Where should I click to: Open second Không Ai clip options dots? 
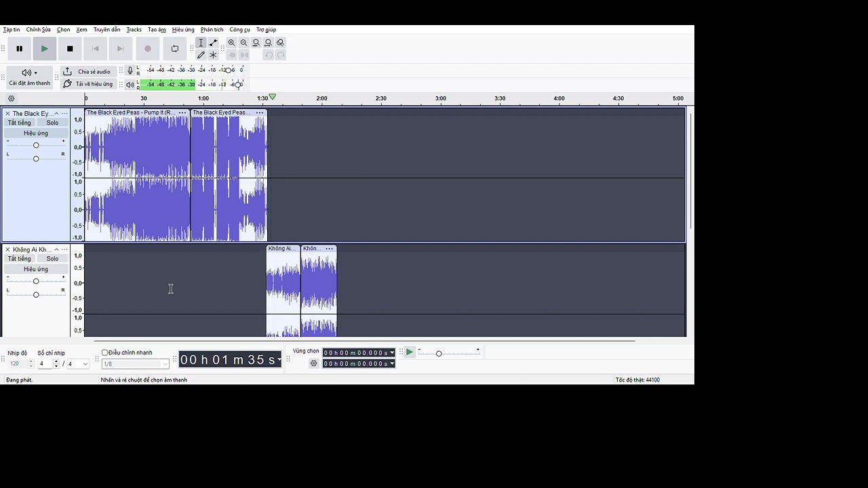pyautogui.click(x=329, y=249)
